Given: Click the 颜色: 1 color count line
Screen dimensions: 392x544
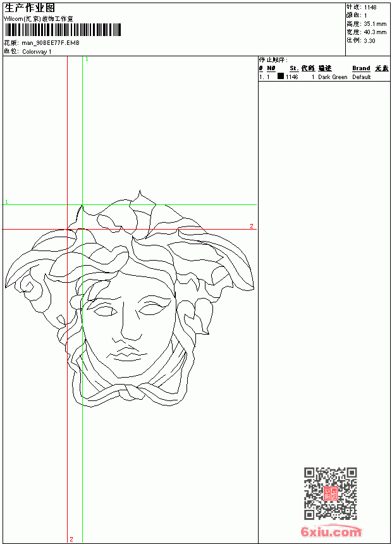Looking at the screenshot, I should pyautogui.click(x=357, y=15).
